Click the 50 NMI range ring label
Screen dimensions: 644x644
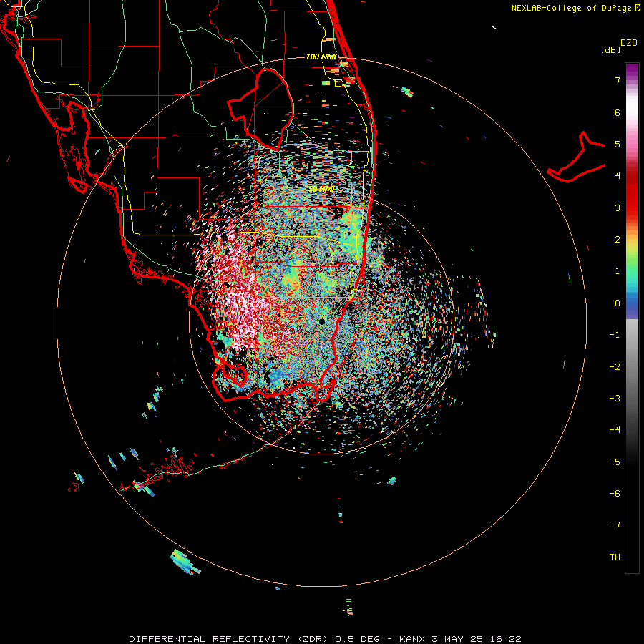tap(321, 190)
